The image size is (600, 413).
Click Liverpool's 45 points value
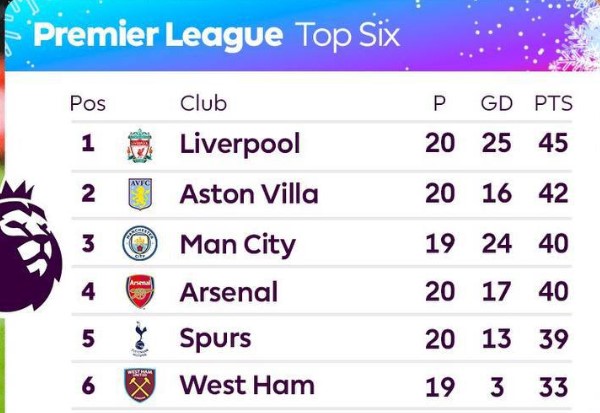pos(551,144)
